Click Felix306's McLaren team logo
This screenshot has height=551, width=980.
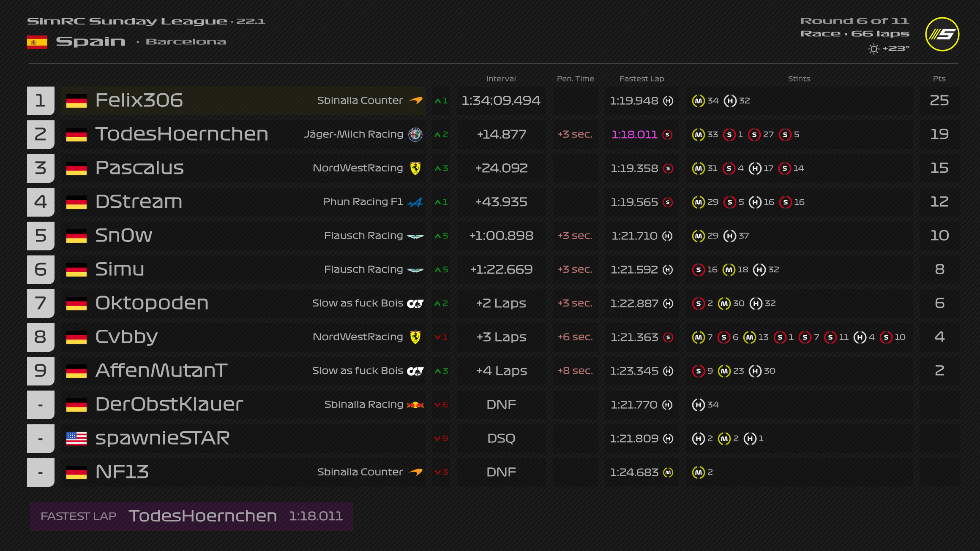click(416, 101)
